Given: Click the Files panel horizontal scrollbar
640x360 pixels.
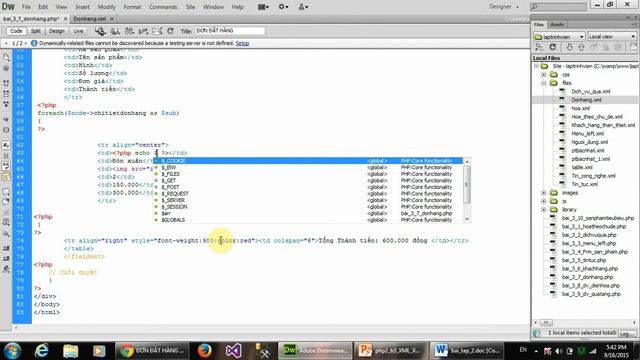Looking at the screenshot, I should [585, 322].
